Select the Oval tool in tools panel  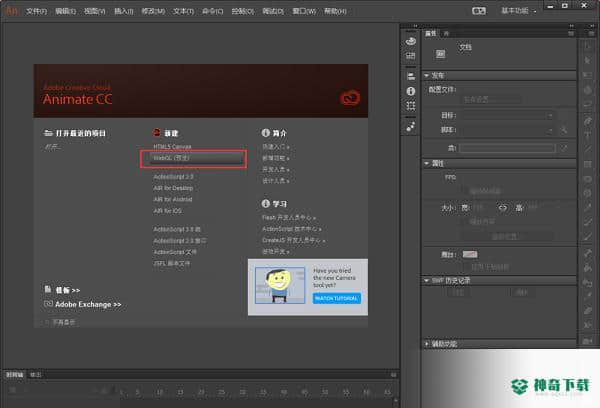click(x=587, y=179)
